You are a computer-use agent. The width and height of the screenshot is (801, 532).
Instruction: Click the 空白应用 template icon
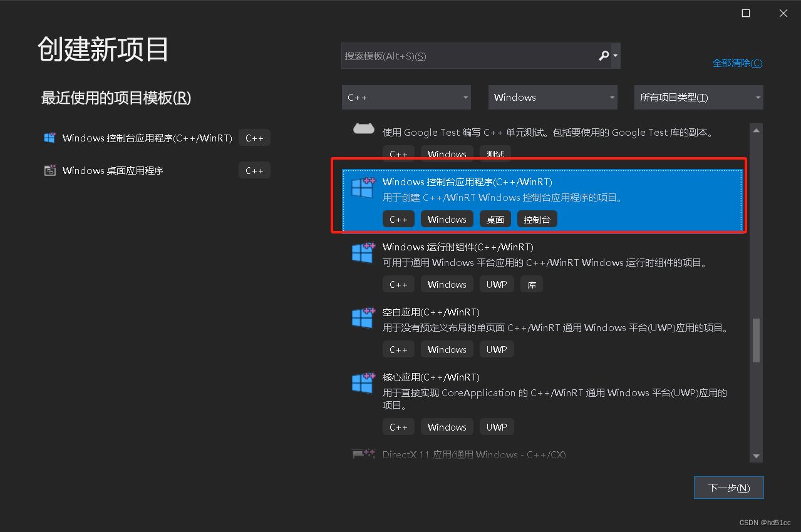click(363, 318)
